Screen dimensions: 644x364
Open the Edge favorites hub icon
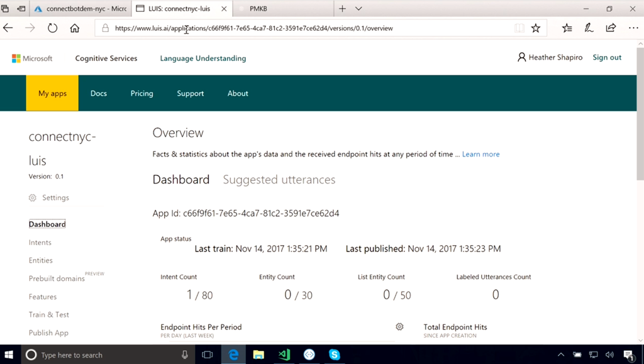point(567,28)
